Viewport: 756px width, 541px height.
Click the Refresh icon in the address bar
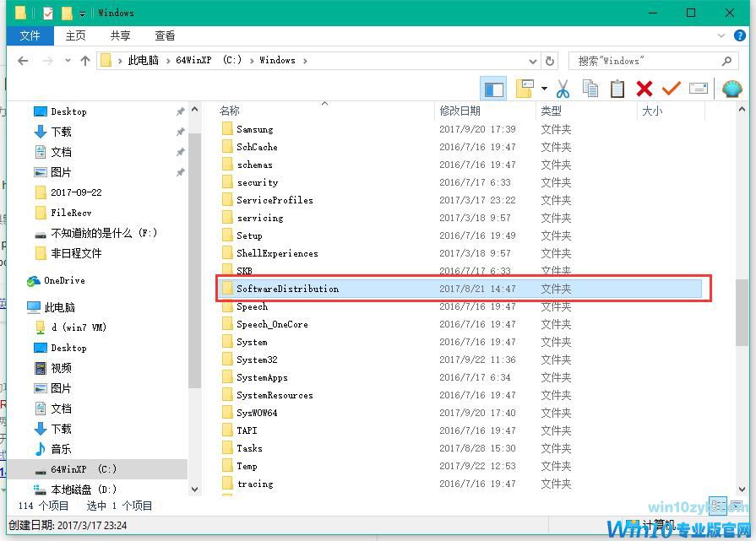click(551, 61)
